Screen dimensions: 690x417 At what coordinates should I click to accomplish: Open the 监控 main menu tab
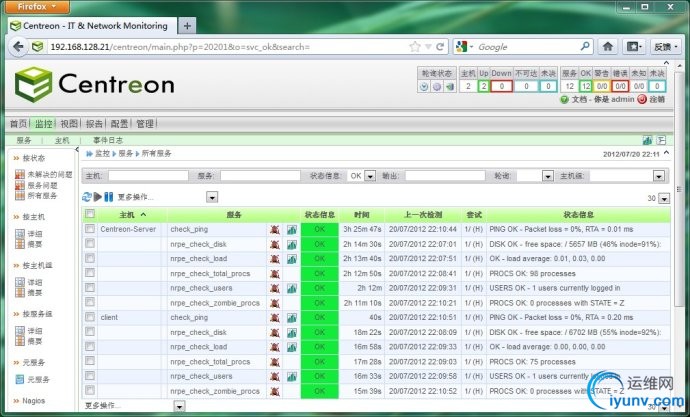pyautogui.click(x=44, y=124)
